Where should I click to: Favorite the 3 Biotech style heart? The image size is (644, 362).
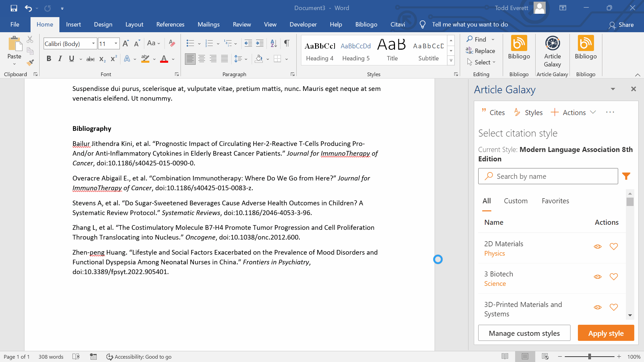614,277
